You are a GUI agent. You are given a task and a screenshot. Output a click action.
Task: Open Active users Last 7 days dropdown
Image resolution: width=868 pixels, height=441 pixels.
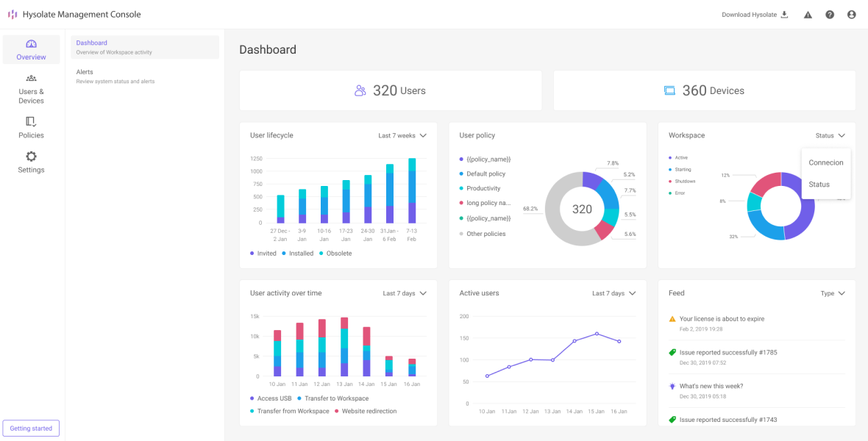point(613,293)
